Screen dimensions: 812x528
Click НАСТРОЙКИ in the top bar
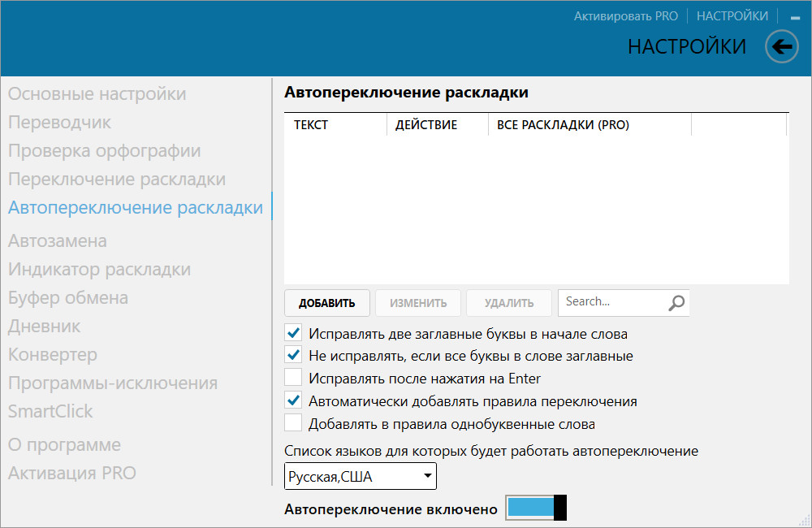coord(732,16)
